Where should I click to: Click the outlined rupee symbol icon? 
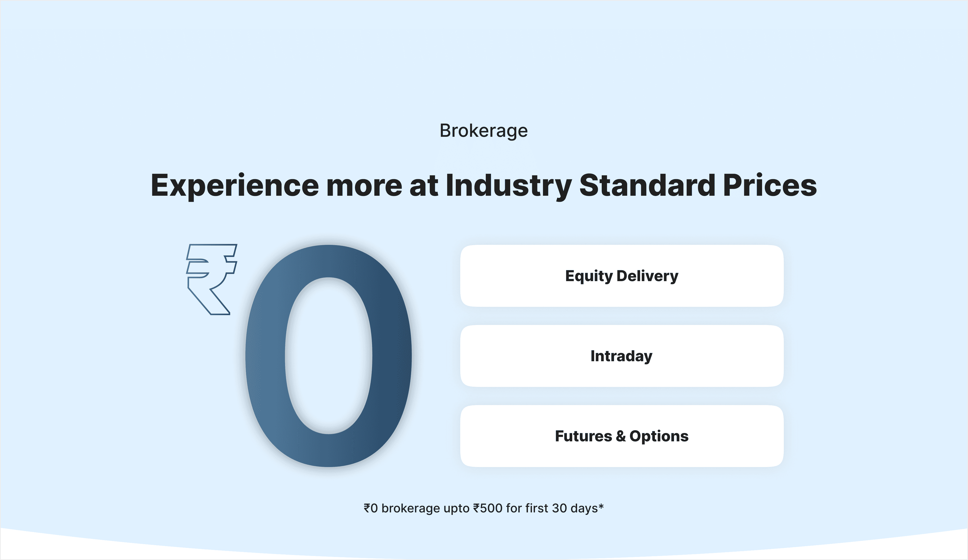[212, 279]
